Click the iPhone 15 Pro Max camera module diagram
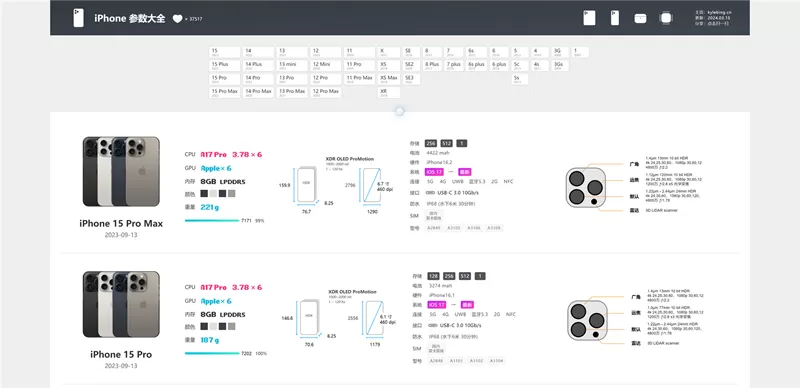 (586, 187)
